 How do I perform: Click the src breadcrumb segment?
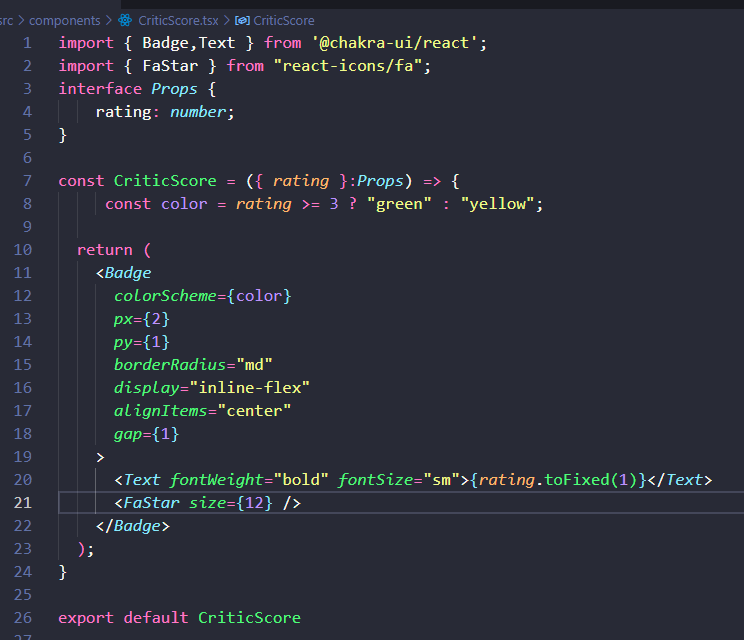[7, 20]
